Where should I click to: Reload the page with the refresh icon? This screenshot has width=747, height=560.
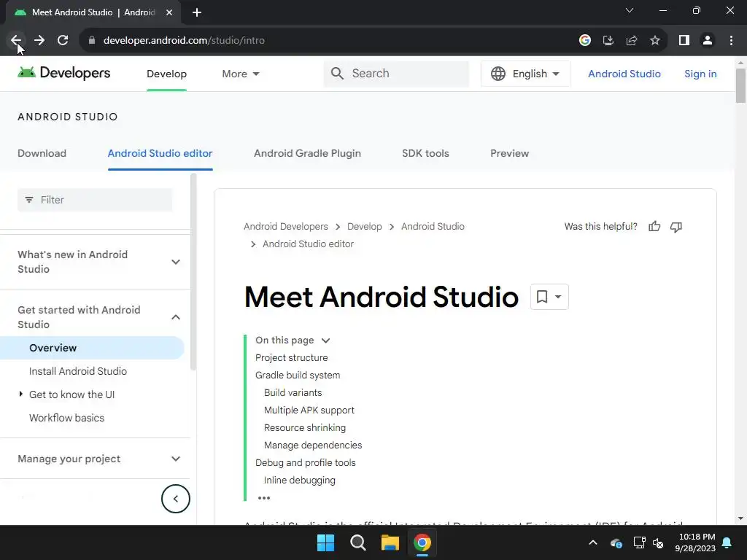[x=63, y=41]
